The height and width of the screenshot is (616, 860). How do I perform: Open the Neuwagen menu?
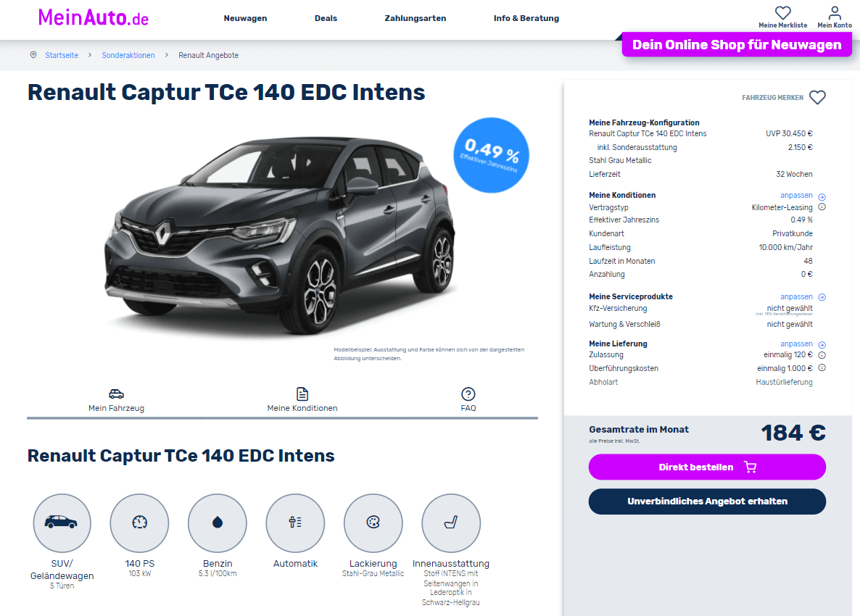click(x=245, y=18)
